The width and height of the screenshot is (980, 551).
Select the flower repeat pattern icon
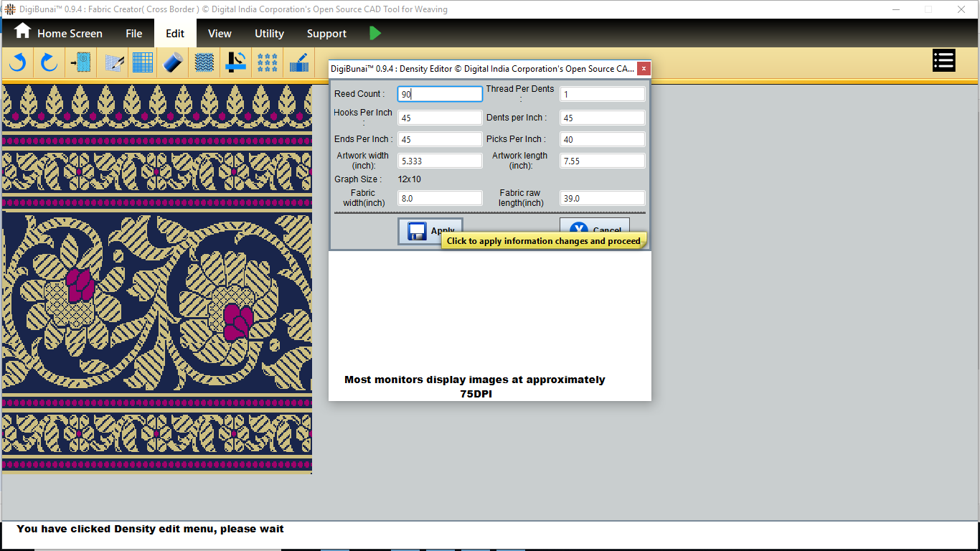pos(268,63)
